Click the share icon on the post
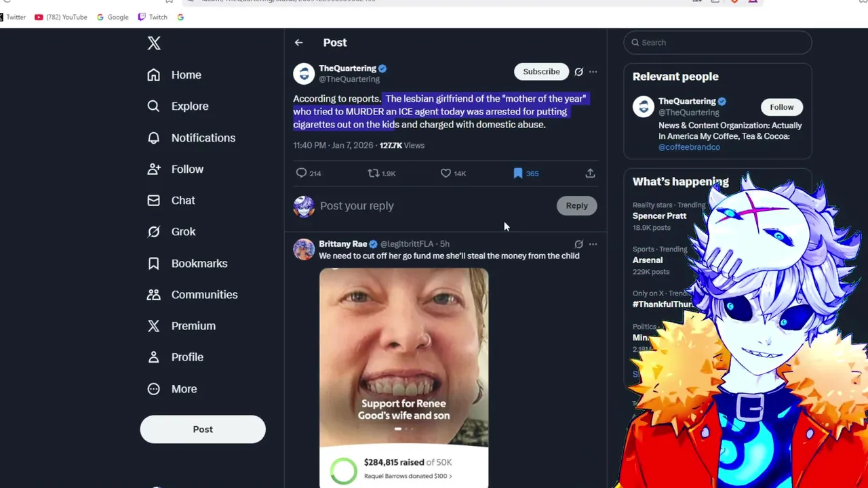This screenshot has width=868, height=488. click(x=590, y=174)
